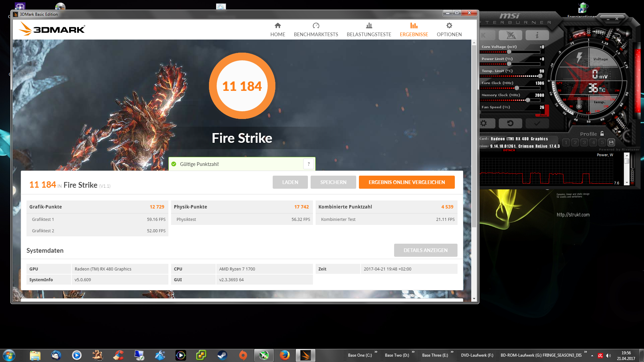
Task: Open the OPTIONEN gear icon
Action: click(449, 25)
